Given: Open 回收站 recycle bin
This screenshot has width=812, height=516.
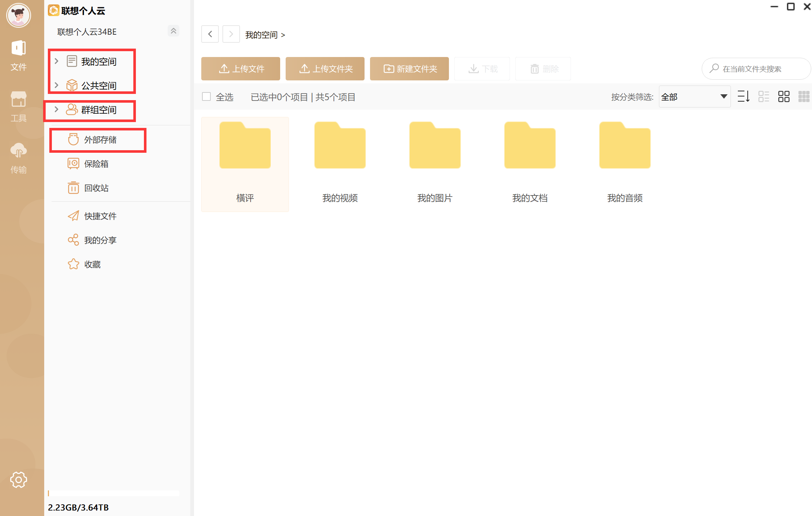Looking at the screenshot, I should (96, 188).
